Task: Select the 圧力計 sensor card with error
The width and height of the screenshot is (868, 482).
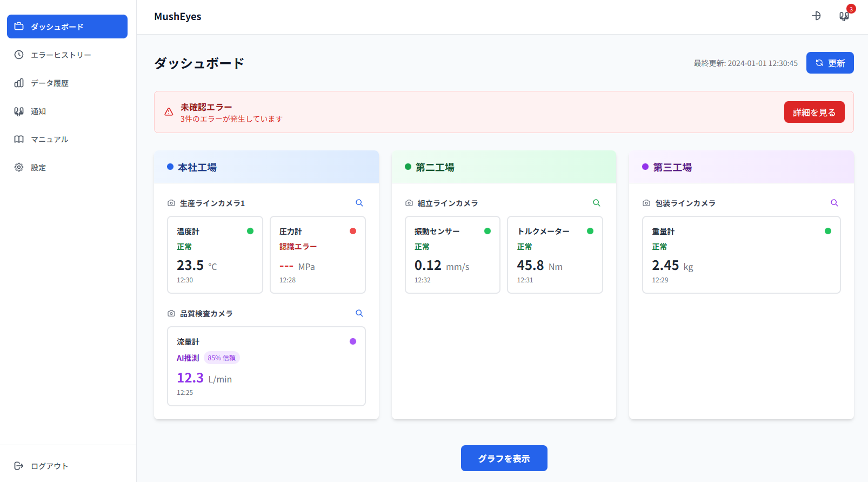Action: (x=318, y=255)
